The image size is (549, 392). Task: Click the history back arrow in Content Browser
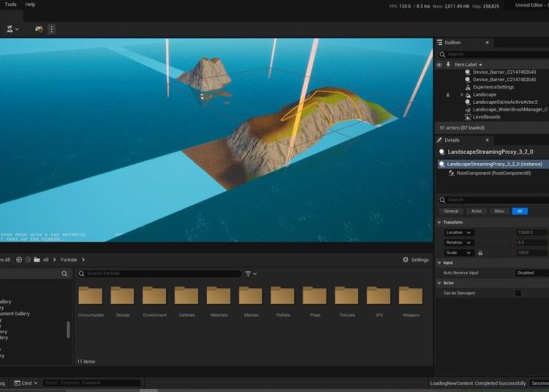coord(18,260)
